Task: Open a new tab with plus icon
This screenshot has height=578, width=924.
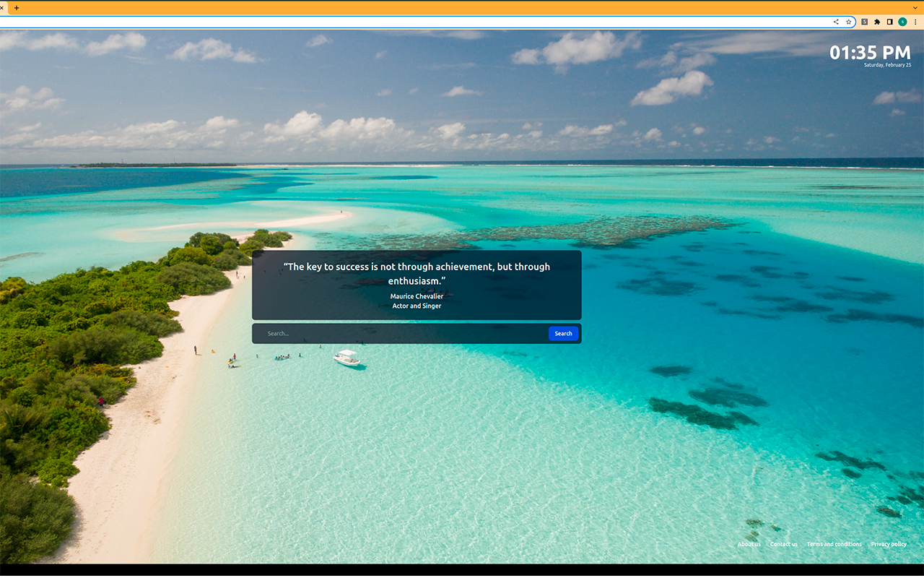Action: (17, 8)
